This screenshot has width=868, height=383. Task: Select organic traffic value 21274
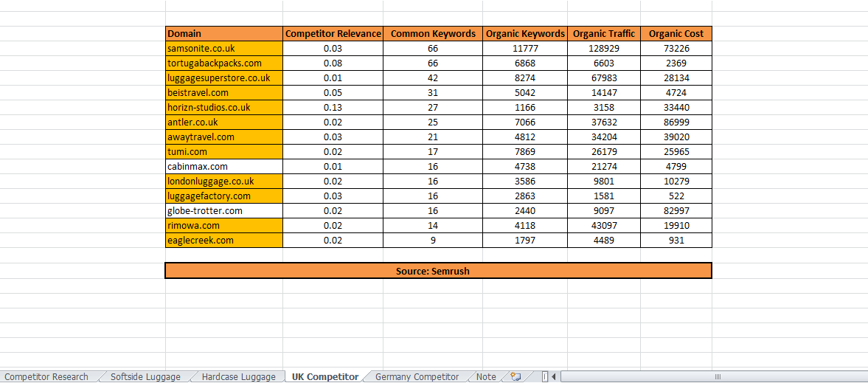[604, 166]
